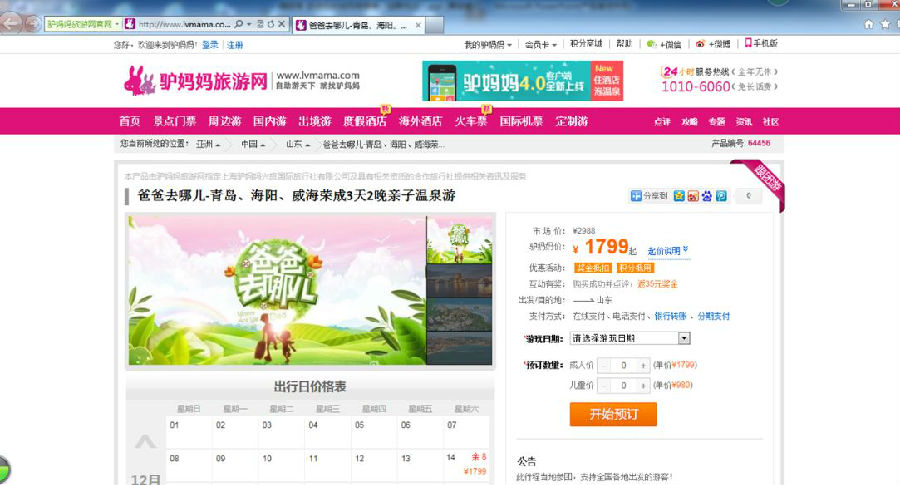Open the 手机版 mobile version link
Viewport: 900px width, 485px height.
[x=761, y=43]
